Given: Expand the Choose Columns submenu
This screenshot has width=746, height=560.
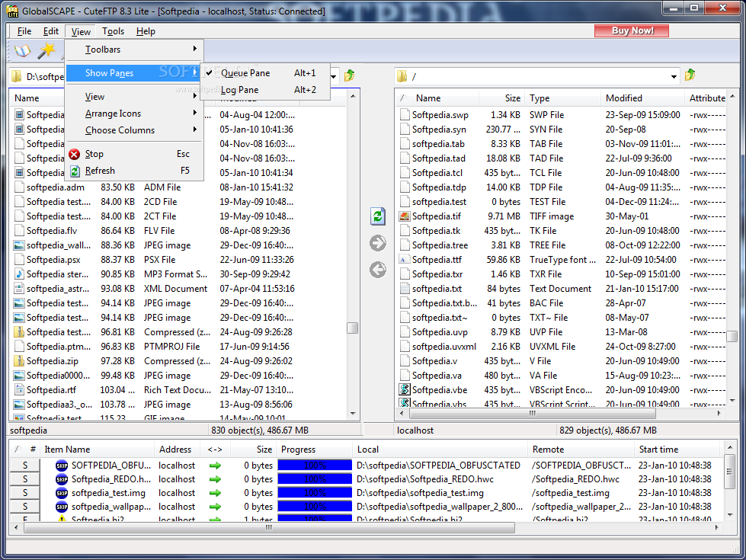Looking at the screenshot, I should (x=134, y=130).
